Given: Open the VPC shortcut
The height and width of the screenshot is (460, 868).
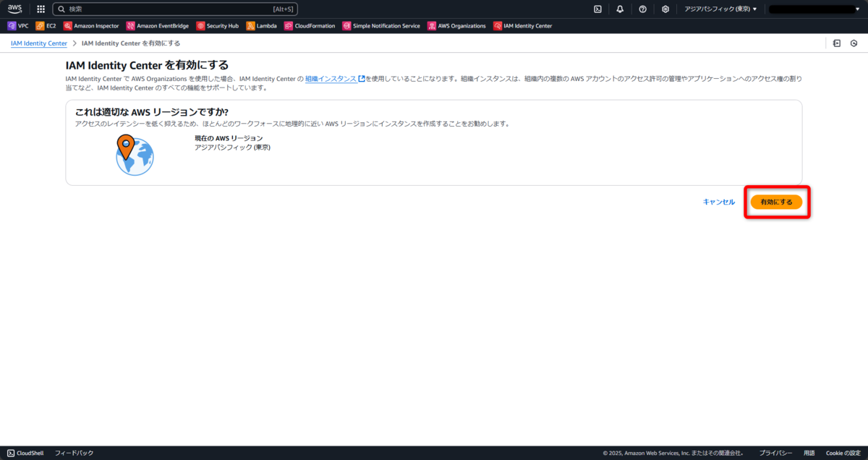Looking at the screenshot, I should point(18,26).
